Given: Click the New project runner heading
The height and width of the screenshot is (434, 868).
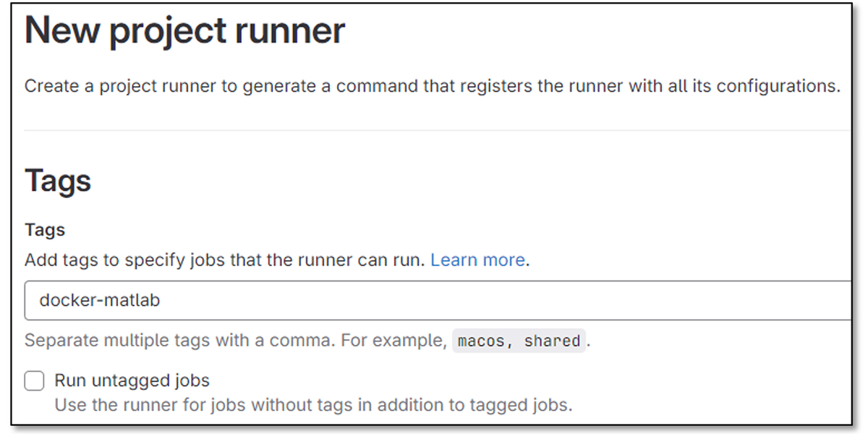Looking at the screenshot, I should pyautogui.click(x=184, y=30).
